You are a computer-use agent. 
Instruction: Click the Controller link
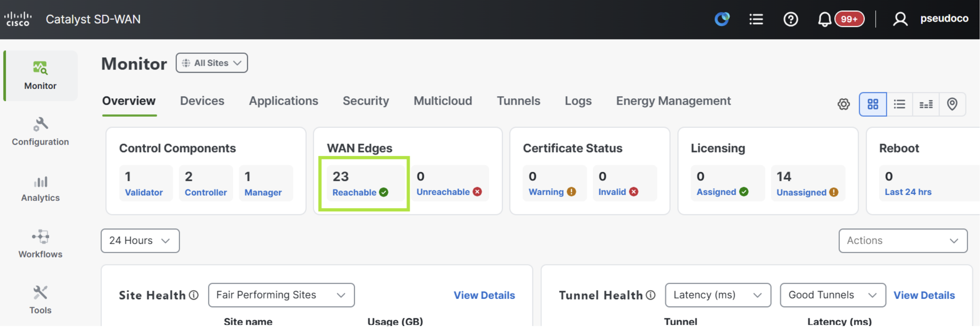pos(206,193)
